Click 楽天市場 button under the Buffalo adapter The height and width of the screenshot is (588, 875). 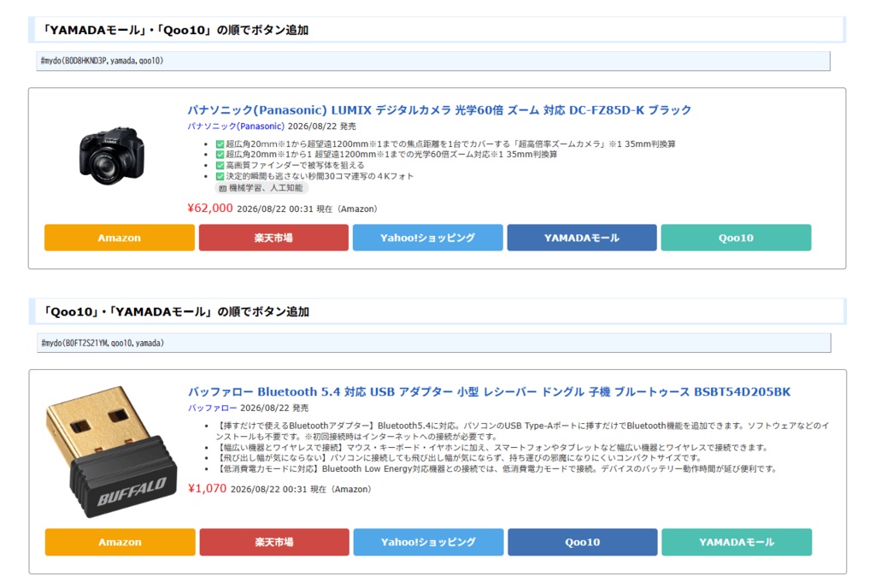point(274,542)
